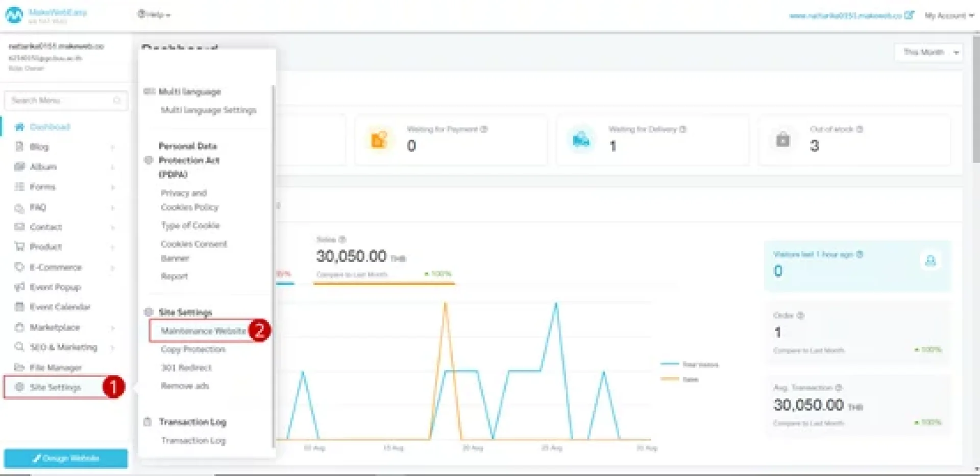Expand the Product sidebar submenu arrow
980x476 pixels.
tap(112, 247)
